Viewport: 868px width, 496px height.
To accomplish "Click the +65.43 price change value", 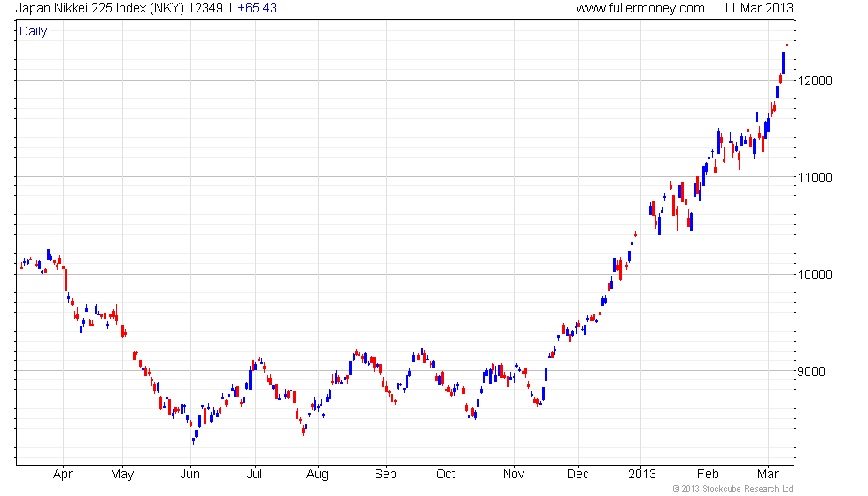I will (258, 8).
